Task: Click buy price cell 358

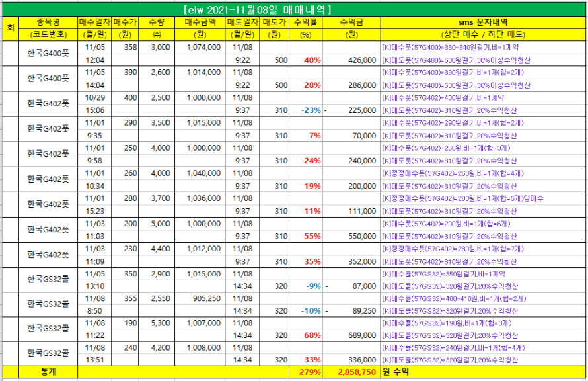Action: [x=126, y=48]
